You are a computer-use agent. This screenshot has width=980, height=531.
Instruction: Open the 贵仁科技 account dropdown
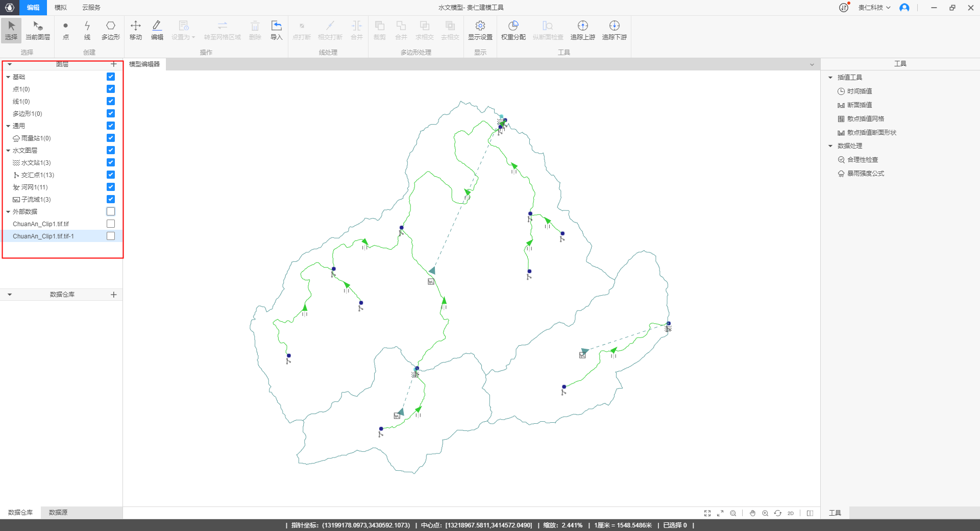tap(874, 8)
